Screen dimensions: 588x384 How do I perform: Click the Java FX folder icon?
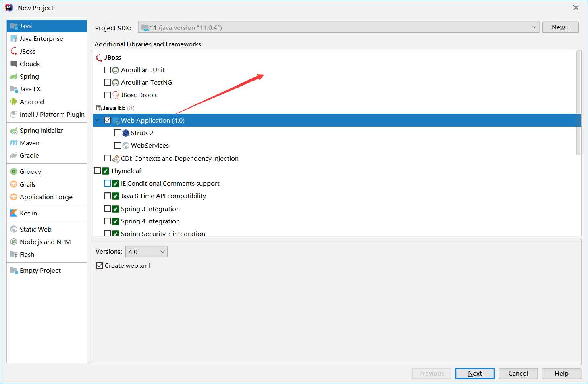(14, 89)
